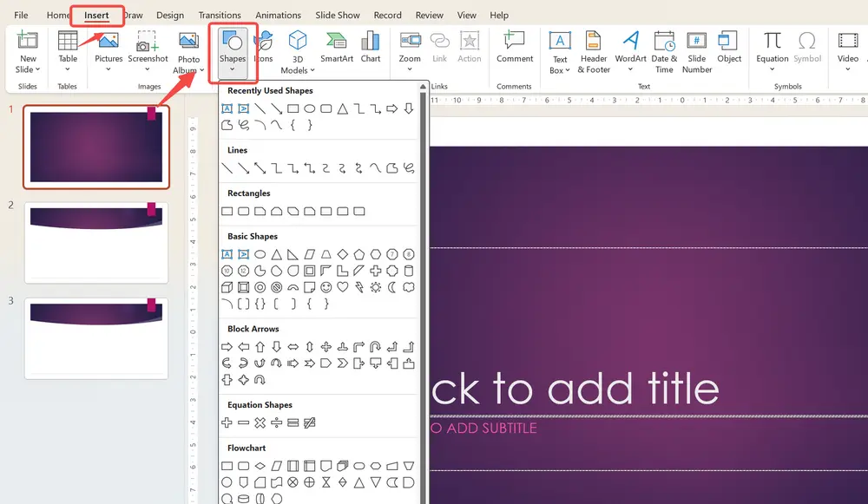Select the Pentagon in Basic Shapes
868x504 pixels.
point(359,254)
